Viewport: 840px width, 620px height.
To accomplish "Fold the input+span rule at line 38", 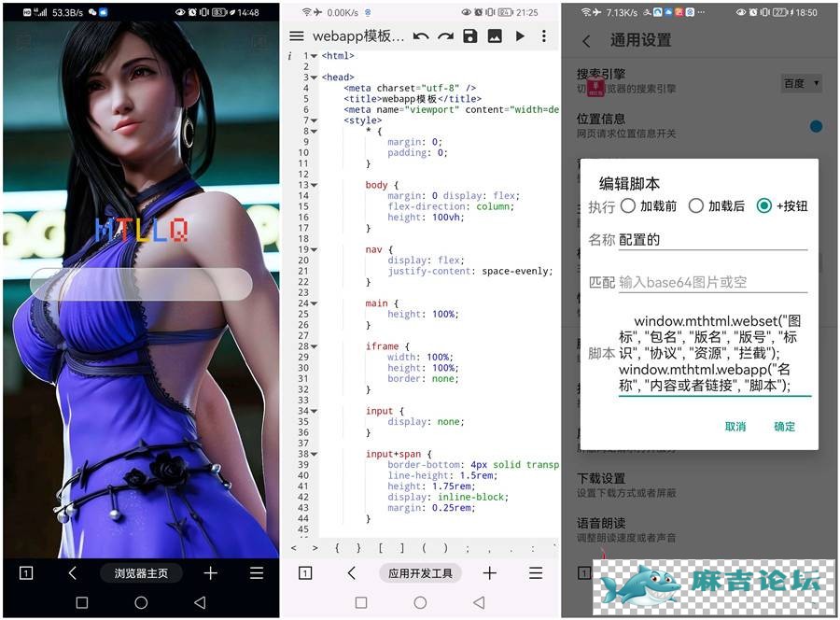I will pos(314,454).
